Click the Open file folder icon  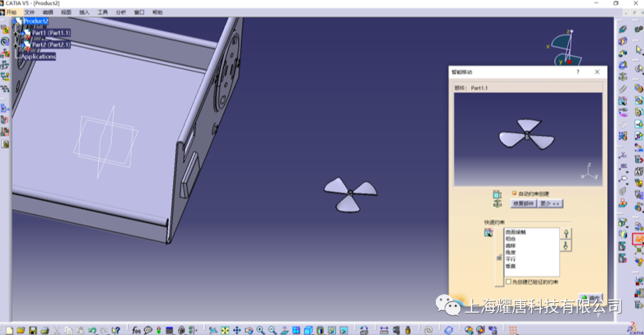(21, 330)
